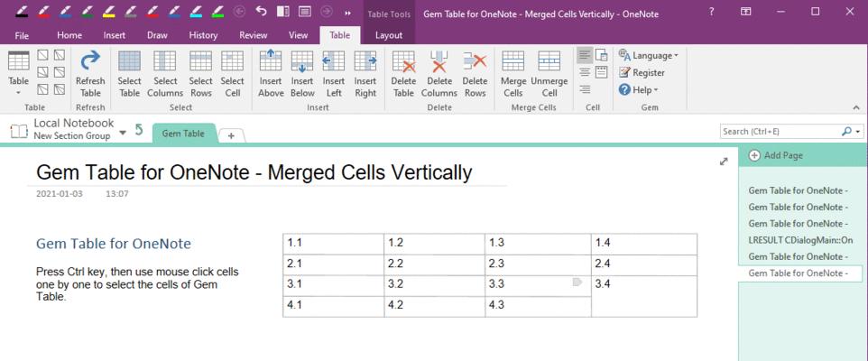Expand page to full view arrow icon

724,162
